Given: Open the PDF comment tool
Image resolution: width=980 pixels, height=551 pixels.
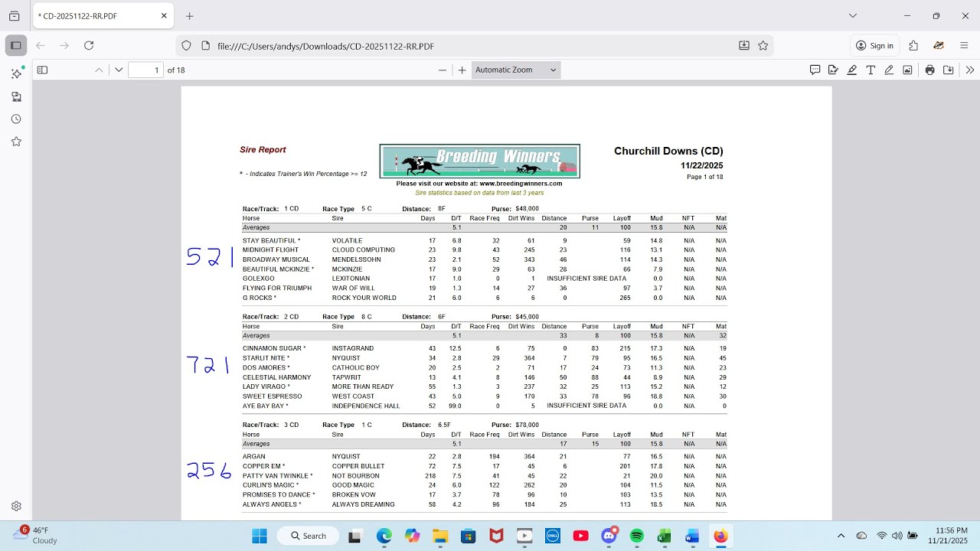Looking at the screenshot, I should (815, 70).
